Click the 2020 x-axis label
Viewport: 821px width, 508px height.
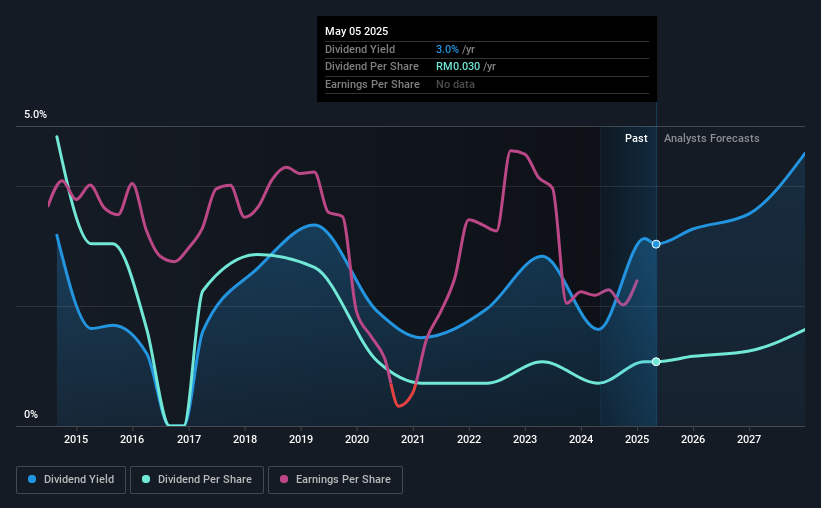tap(357, 439)
